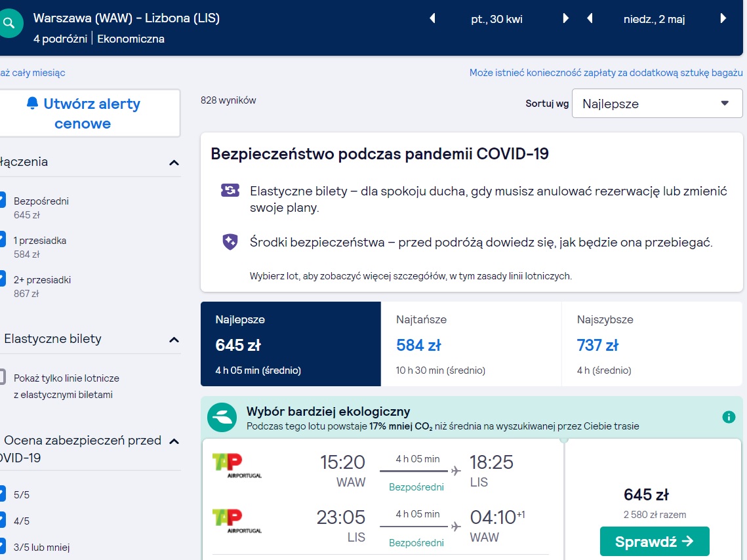Toggle the 4/5 rating checkbox

click(2, 520)
